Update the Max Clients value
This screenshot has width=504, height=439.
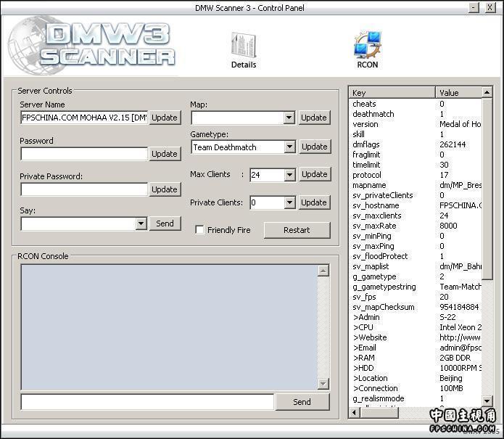[315, 174]
